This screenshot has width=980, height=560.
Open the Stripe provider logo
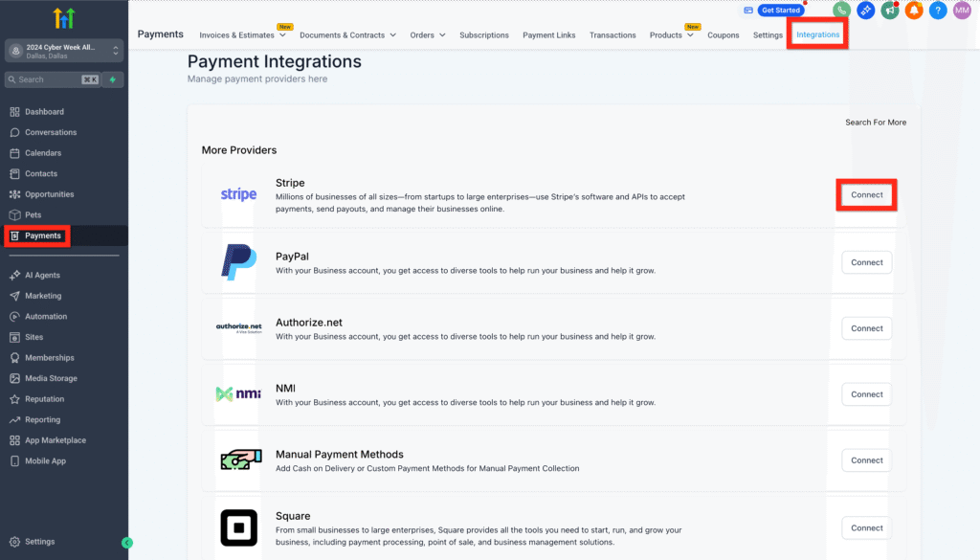click(x=238, y=194)
